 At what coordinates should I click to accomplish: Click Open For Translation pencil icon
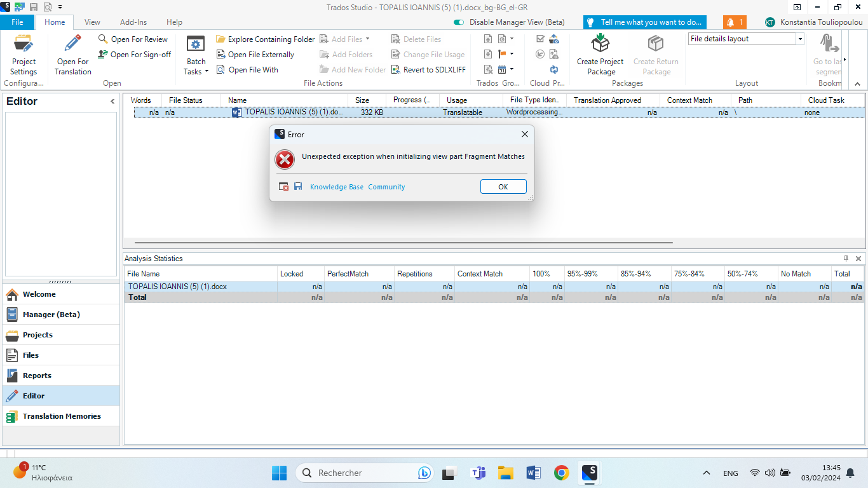(x=73, y=44)
